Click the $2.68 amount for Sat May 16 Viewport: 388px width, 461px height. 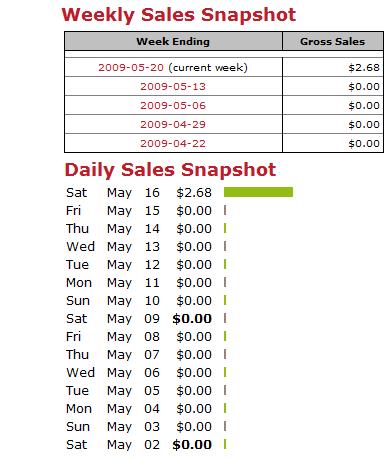pyautogui.click(x=194, y=193)
